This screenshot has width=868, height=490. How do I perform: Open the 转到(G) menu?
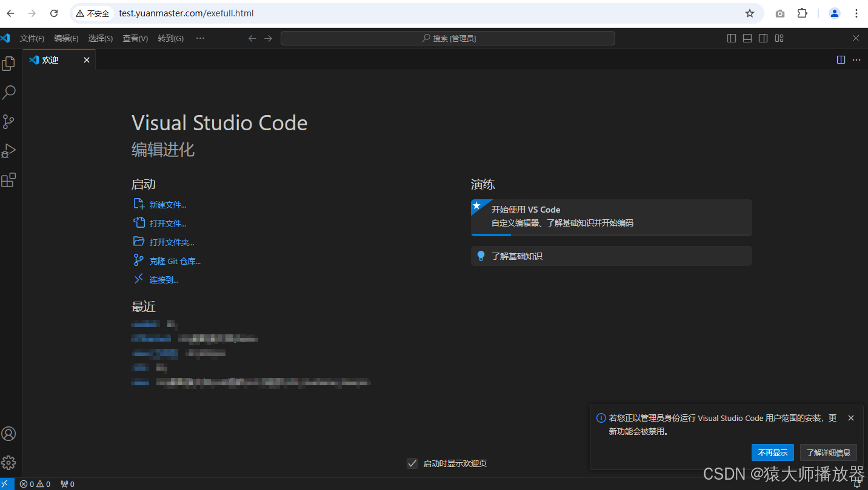(171, 38)
